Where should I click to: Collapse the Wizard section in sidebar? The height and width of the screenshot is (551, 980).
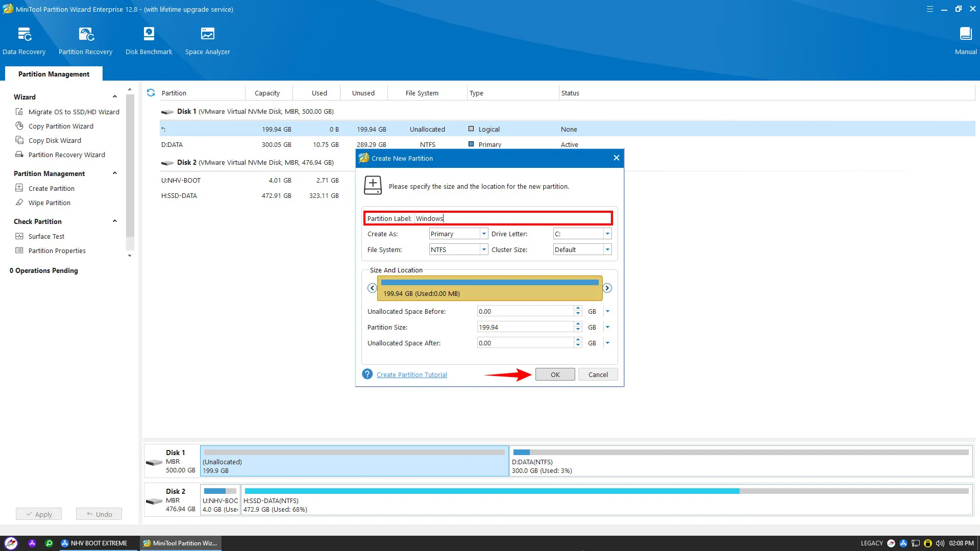(x=114, y=97)
